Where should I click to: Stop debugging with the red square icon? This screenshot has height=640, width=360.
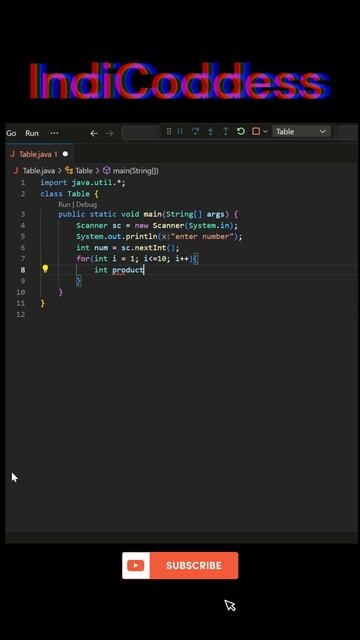tap(256, 131)
